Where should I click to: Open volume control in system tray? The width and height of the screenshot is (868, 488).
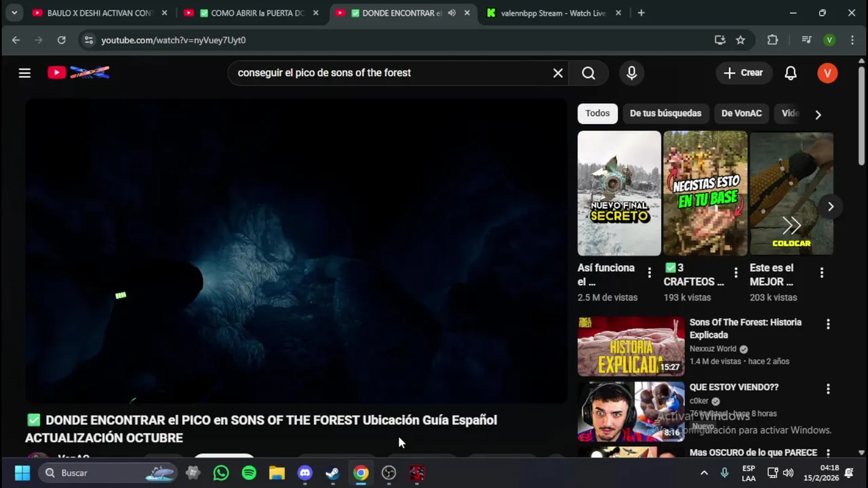coord(788,473)
